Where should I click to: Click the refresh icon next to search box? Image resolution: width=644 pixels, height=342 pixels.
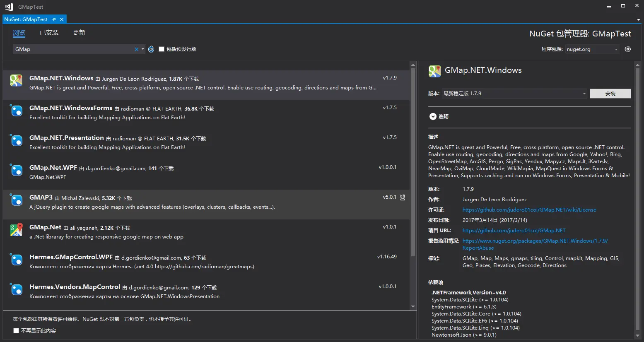coord(151,49)
